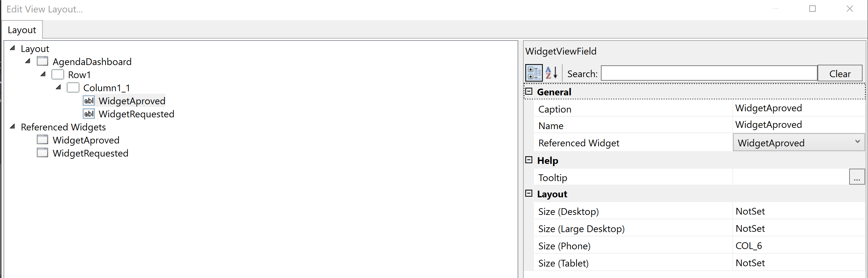
Task: Select the Row1 node label
Action: coord(79,75)
